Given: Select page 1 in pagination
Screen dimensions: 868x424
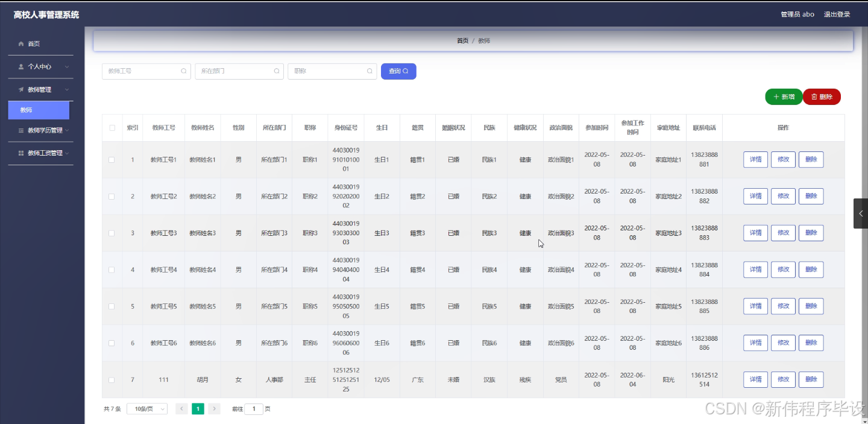Looking at the screenshot, I should (x=198, y=409).
